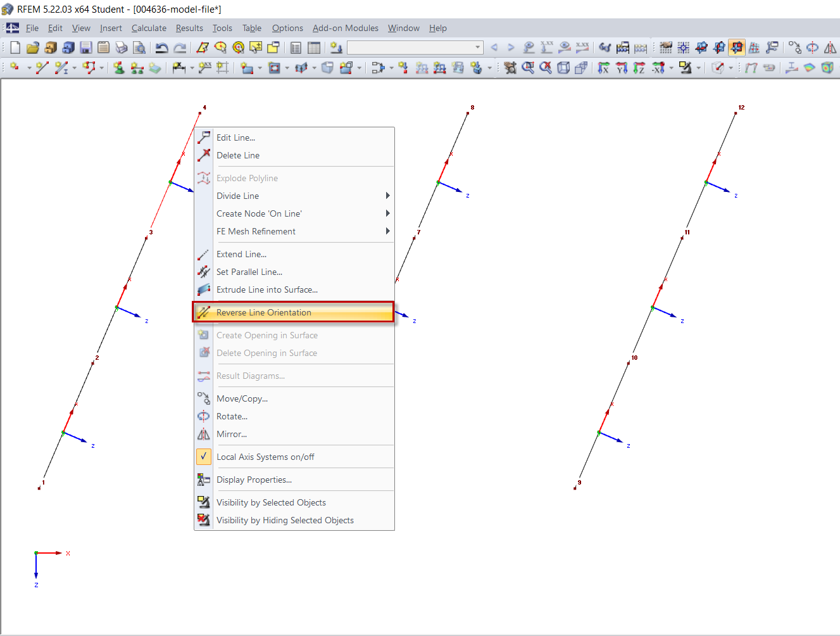Image resolution: width=840 pixels, height=636 pixels.
Task: Open the Help menu
Action: tap(438, 28)
